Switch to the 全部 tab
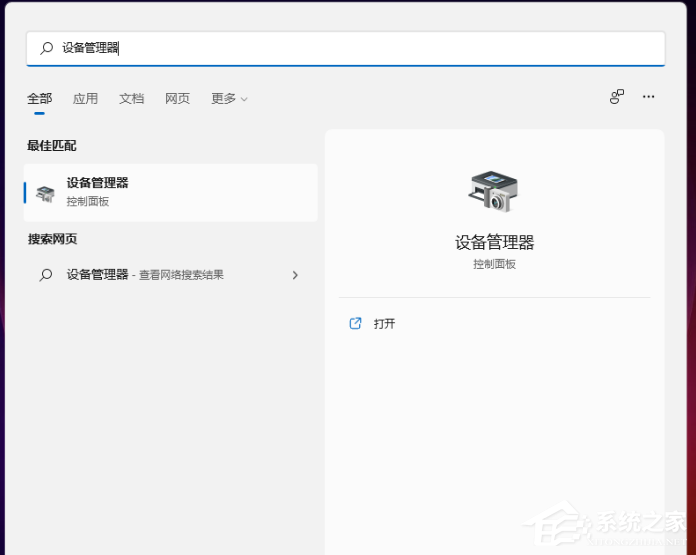The width and height of the screenshot is (696, 555). point(39,98)
